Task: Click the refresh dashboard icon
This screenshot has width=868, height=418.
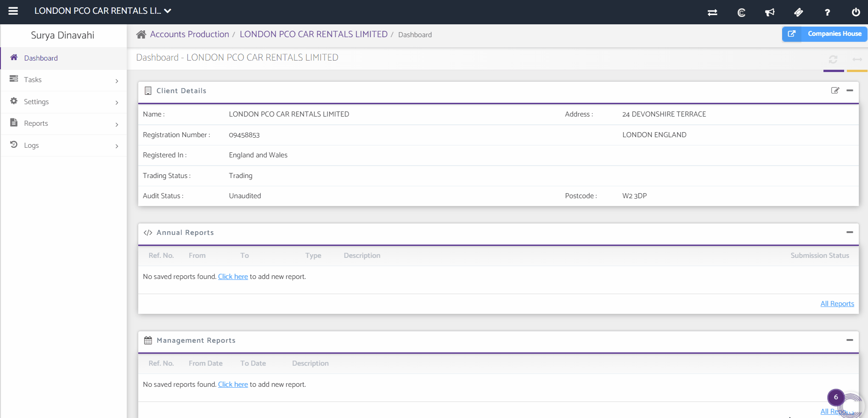Action: (833, 60)
